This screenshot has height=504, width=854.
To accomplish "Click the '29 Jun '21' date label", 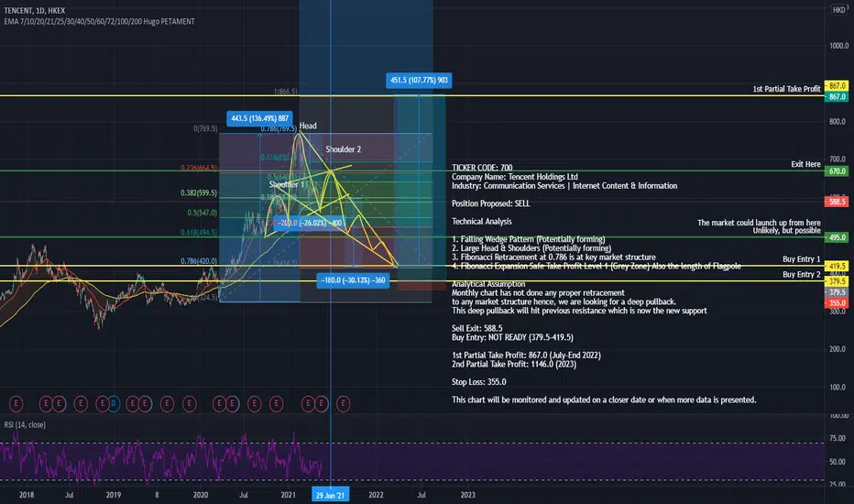I will coord(330,495).
